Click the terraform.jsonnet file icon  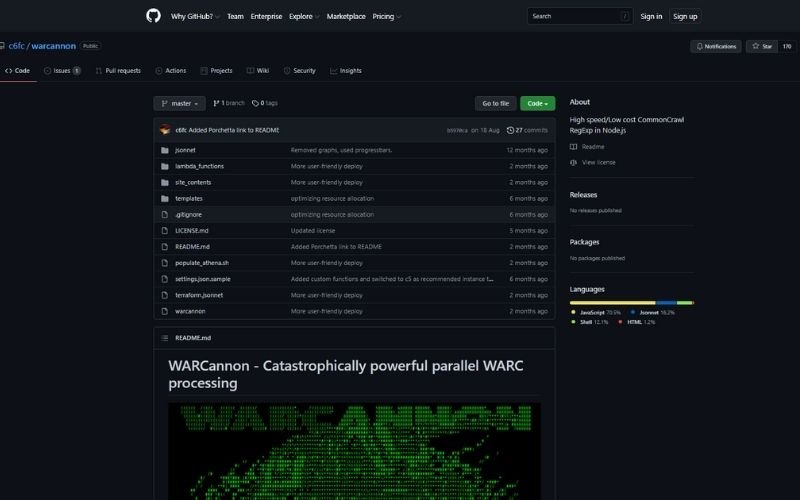[x=165, y=295]
